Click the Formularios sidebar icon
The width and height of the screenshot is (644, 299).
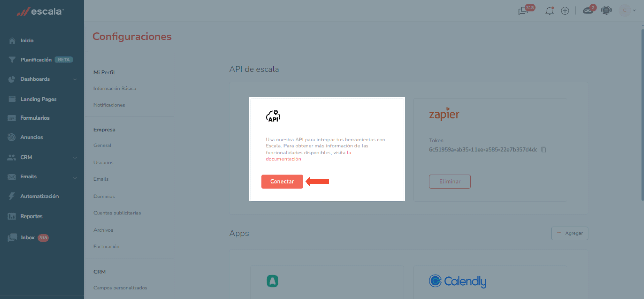[12, 118]
